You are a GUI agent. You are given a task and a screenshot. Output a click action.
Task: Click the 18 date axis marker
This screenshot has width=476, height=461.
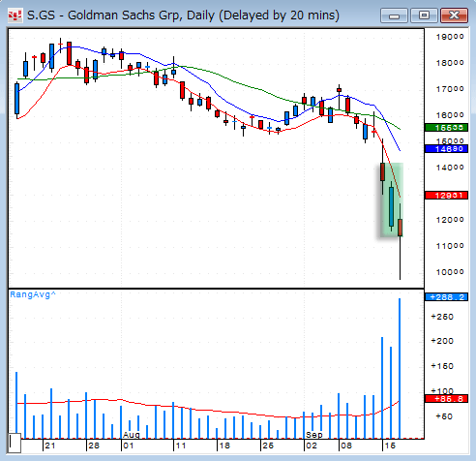[224, 446]
